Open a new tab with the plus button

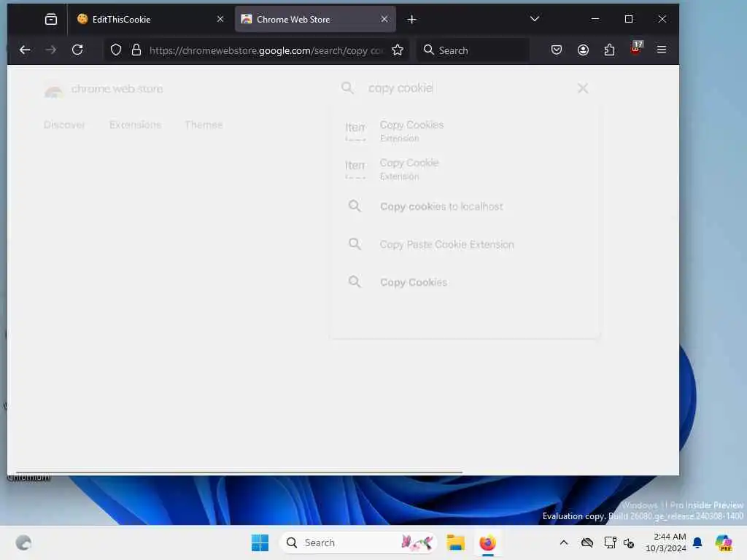(412, 20)
